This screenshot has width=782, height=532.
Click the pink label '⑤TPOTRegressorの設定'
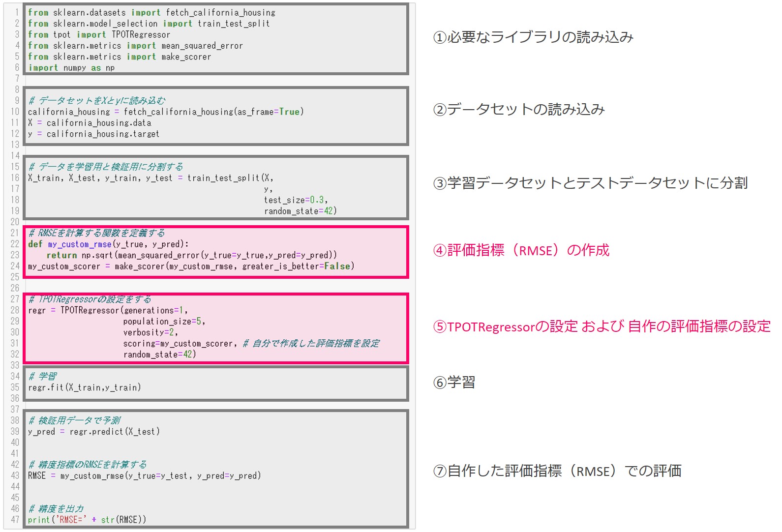point(505,326)
